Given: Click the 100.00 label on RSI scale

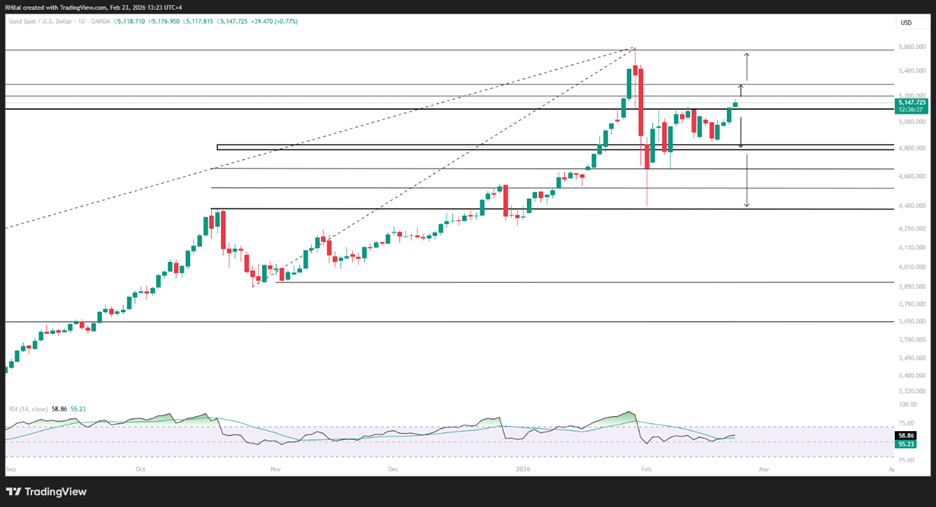Looking at the screenshot, I should (x=907, y=405).
